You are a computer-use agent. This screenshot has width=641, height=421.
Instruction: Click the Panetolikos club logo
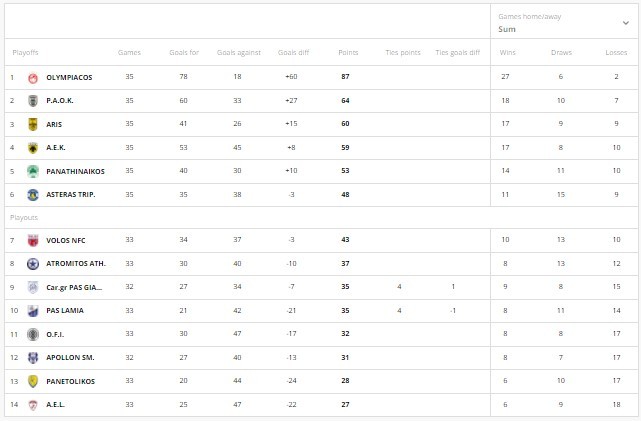[x=32, y=381]
